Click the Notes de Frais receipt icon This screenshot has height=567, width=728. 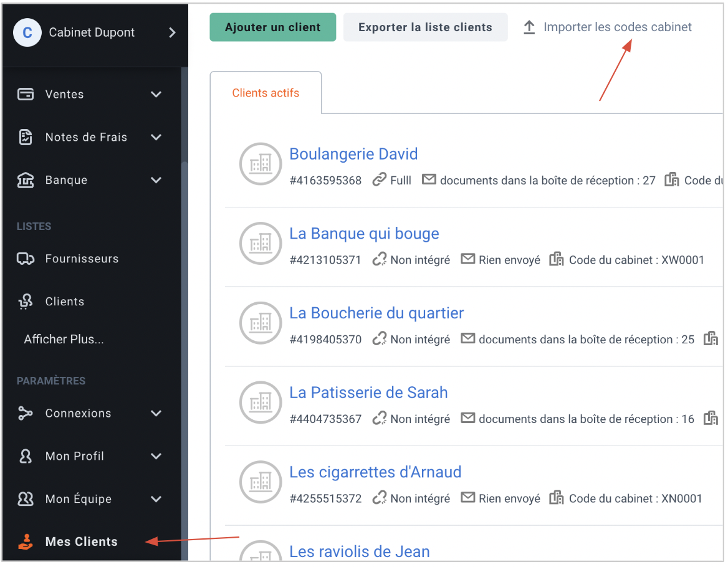point(26,137)
